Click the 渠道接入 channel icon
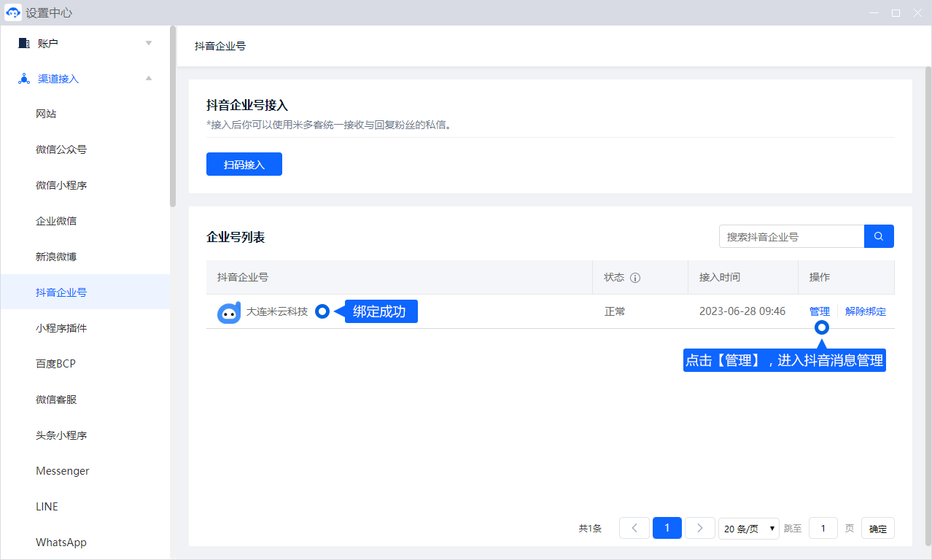Image resolution: width=932 pixels, height=560 pixels. pos(23,79)
